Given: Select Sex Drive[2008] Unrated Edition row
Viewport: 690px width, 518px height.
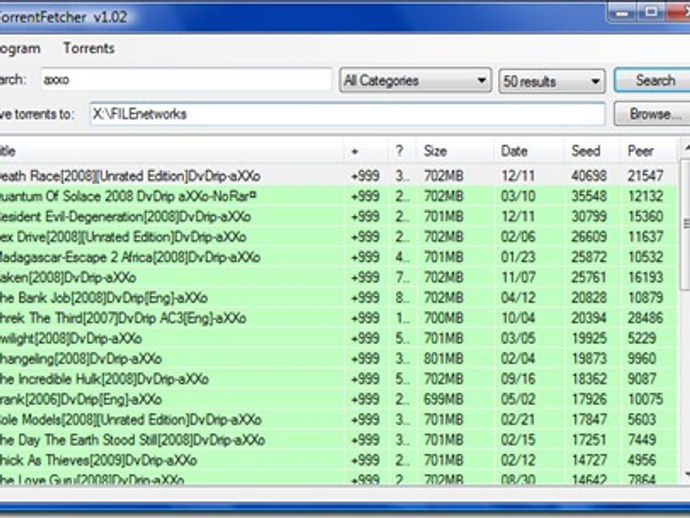Looking at the screenshot, I should point(338,236).
